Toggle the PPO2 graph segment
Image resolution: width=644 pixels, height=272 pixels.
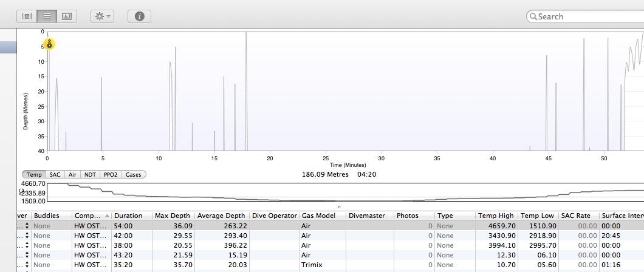coord(111,174)
